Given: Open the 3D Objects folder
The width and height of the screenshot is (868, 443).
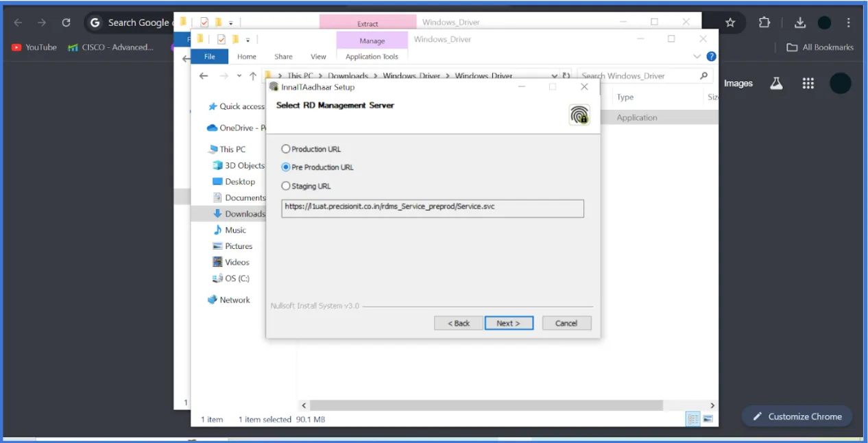Looking at the screenshot, I should click(x=239, y=165).
